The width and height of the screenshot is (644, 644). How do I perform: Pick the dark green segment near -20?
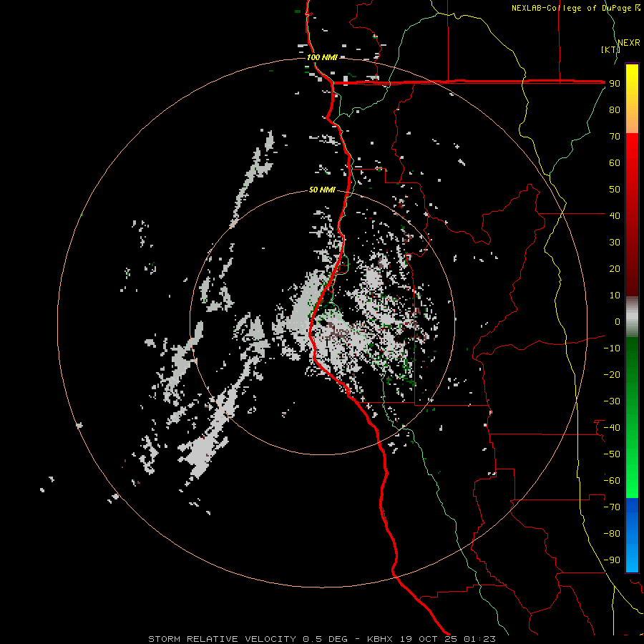(x=632, y=370)
